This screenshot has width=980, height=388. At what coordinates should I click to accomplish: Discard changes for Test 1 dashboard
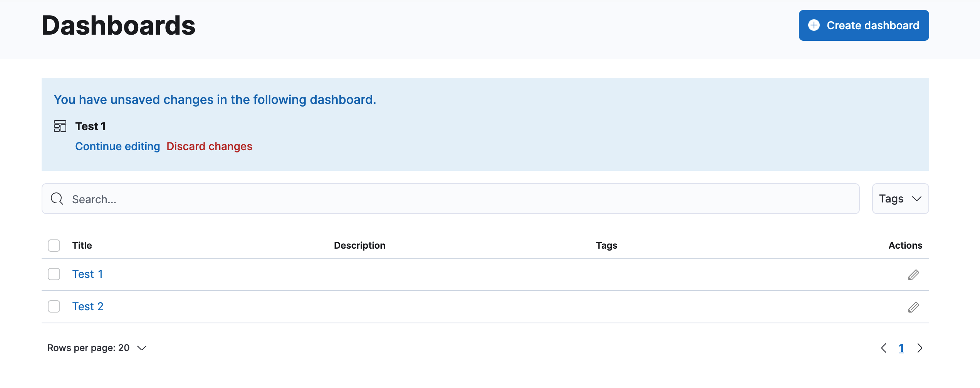(x=209, y=146)
